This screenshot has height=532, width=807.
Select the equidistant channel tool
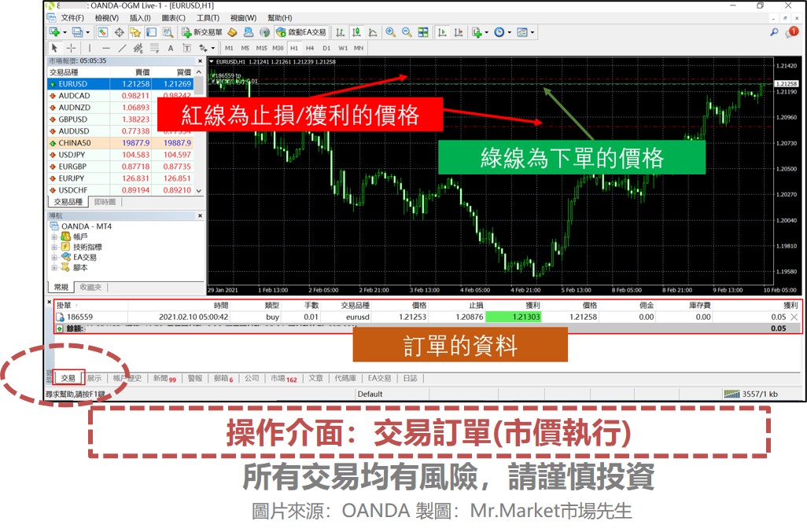click(x=138, y=48)
